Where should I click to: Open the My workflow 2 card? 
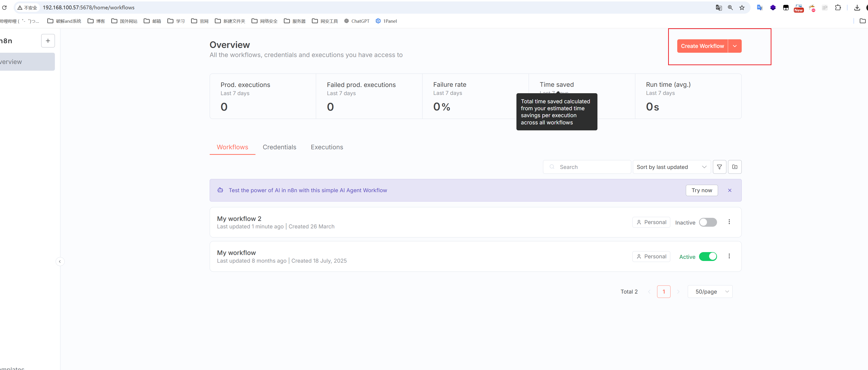point(239,219)
